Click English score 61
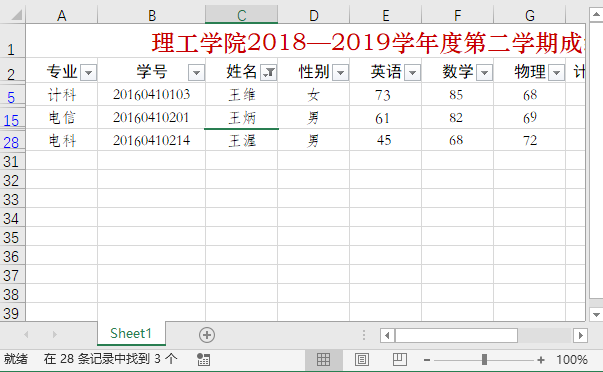 pyautogui.click(x=386, y=118)
